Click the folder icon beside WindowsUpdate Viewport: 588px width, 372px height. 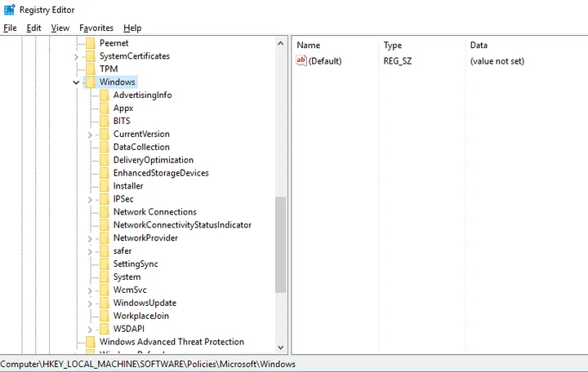point(103,303)
